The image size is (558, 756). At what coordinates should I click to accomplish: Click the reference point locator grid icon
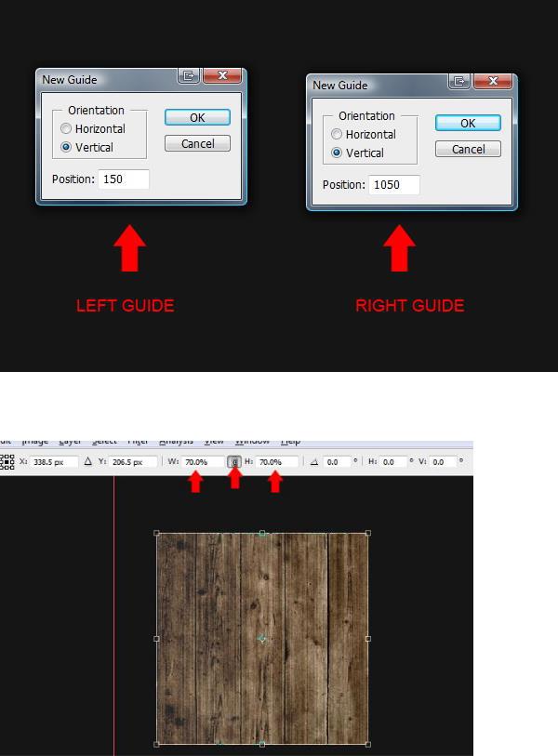click(x=7, y=461)
